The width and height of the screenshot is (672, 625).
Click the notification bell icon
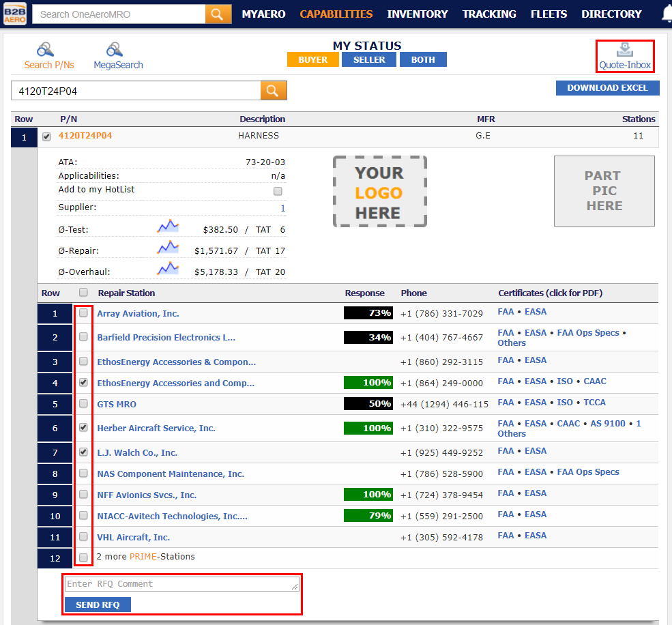pos(667,14)
